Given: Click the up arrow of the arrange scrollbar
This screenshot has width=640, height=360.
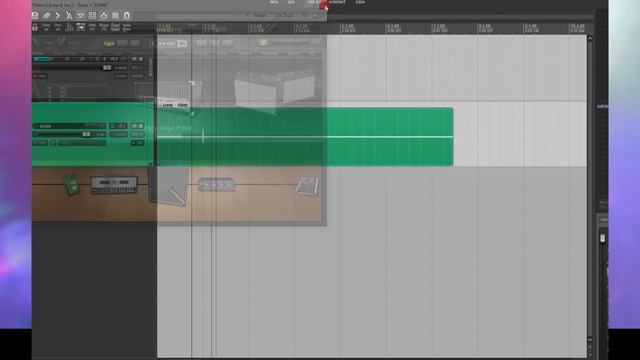Looking at the screenshot, I should [x=590, y=38].
